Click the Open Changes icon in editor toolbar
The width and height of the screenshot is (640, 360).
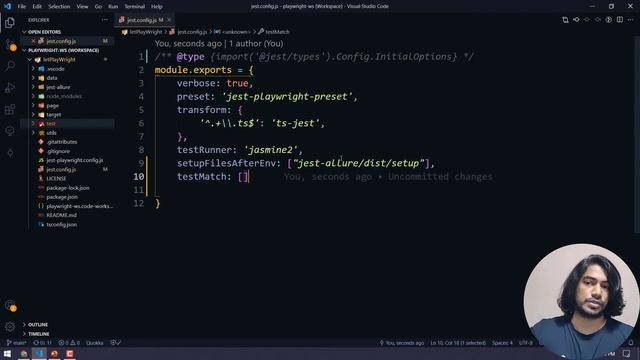[565, 20]
